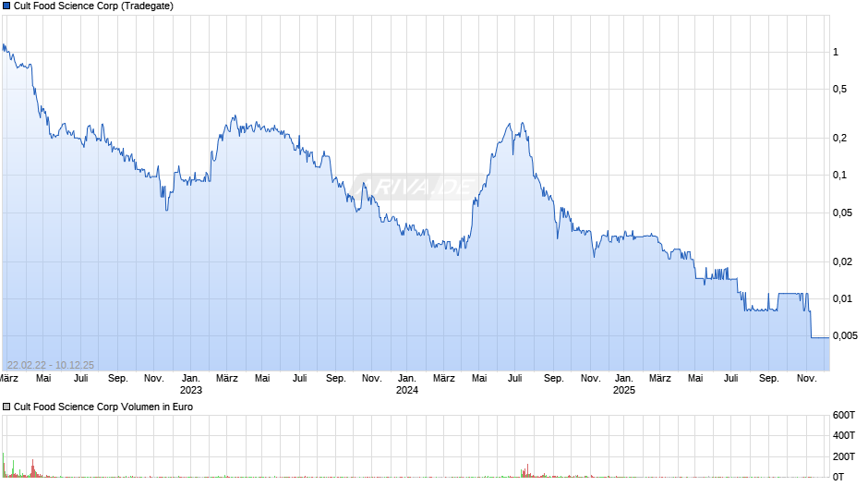Click the volume axis label '600T'
The width and height of the screenshot is (868, 486).
[x=844, y=415]
